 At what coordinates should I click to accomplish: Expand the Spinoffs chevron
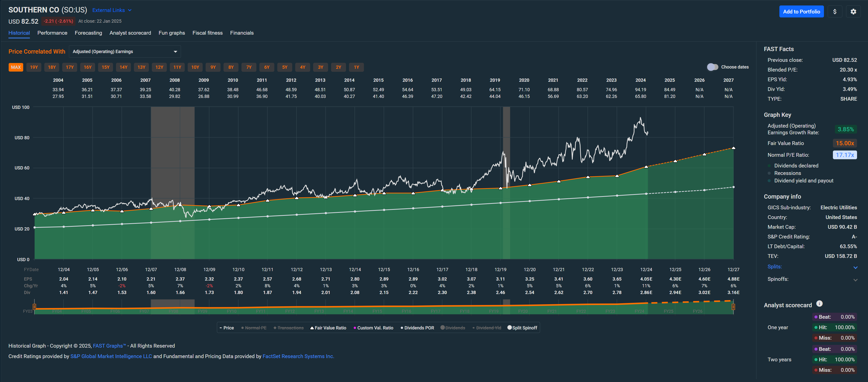coord(855,280)
